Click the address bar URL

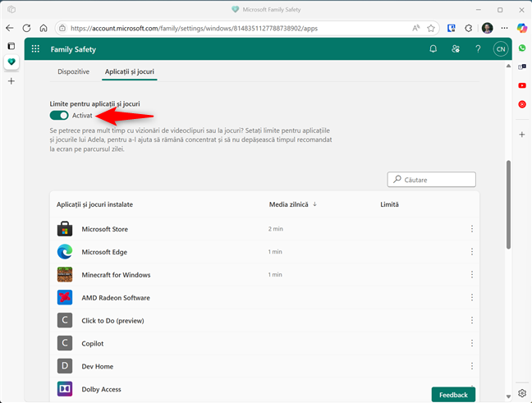coord(194,29)
